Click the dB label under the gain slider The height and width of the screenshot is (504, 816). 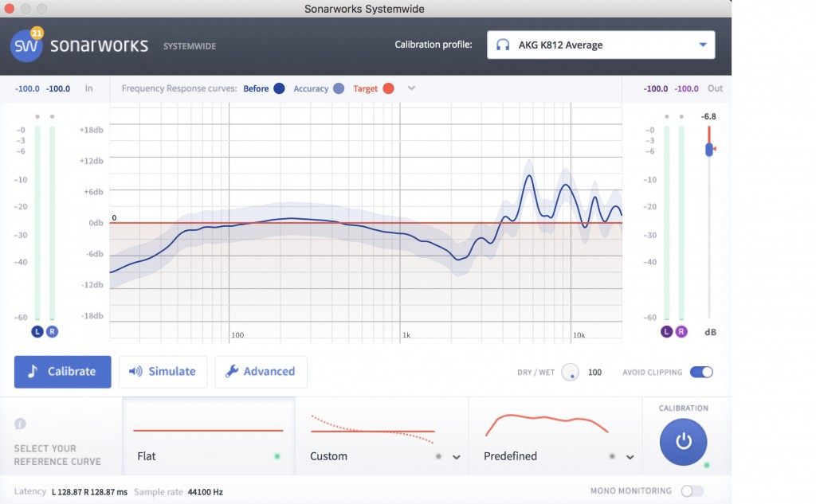(x=710, y=332)
